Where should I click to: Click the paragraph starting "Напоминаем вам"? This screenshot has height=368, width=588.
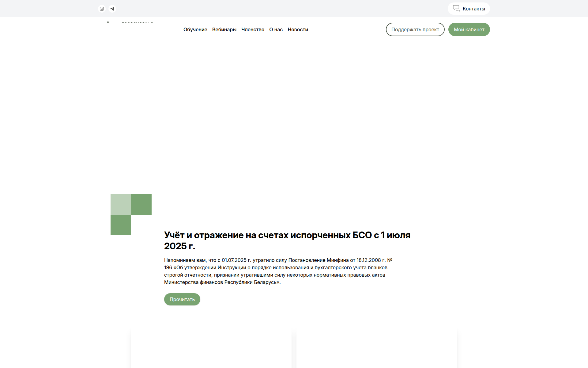[278, 271]
